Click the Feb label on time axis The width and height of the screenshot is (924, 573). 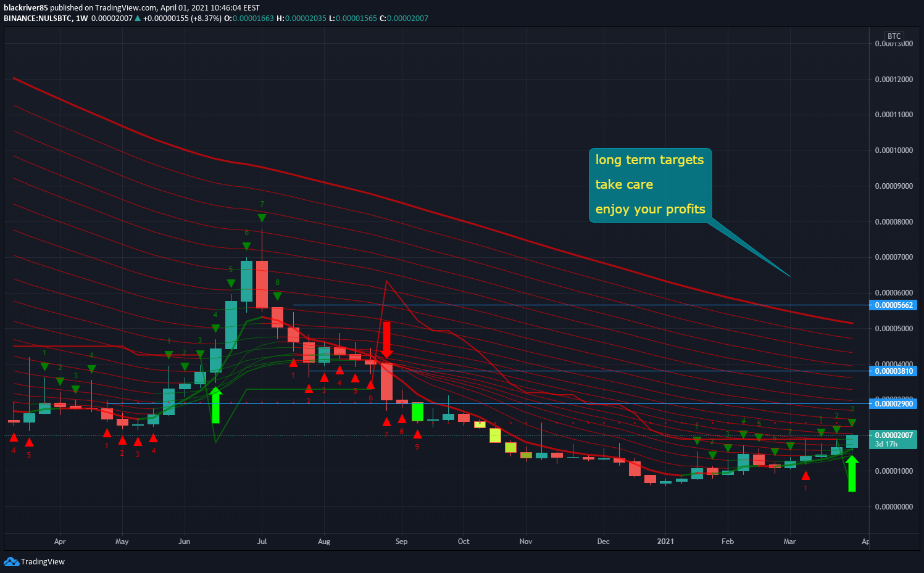(728, 542)
